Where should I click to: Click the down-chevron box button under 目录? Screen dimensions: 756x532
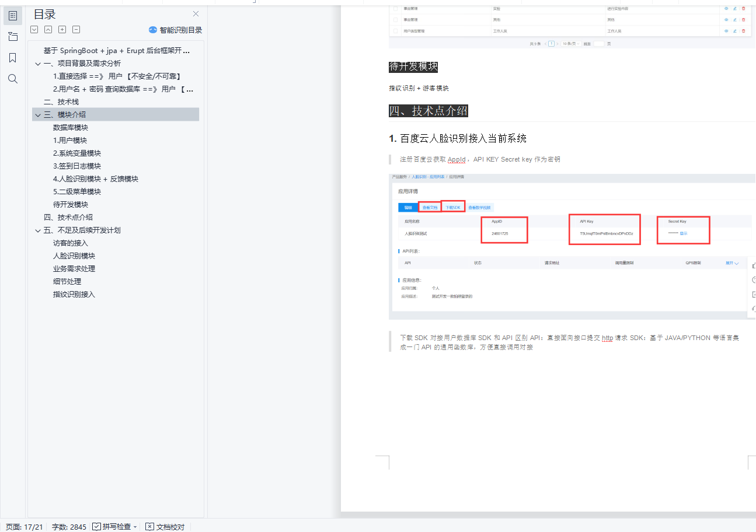pyautogui.click(x=34, y=30)
